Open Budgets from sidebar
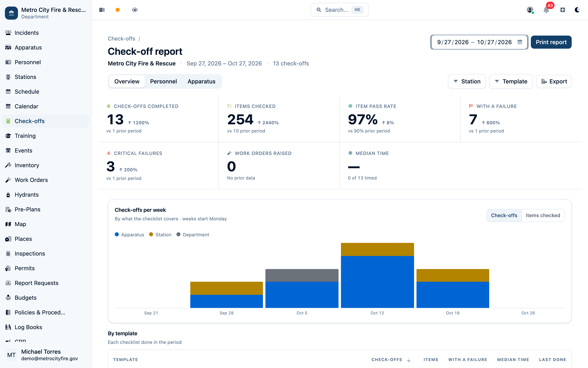Image resolution: width=588 pixels, height=368 pixels. (x=46, y=298)
